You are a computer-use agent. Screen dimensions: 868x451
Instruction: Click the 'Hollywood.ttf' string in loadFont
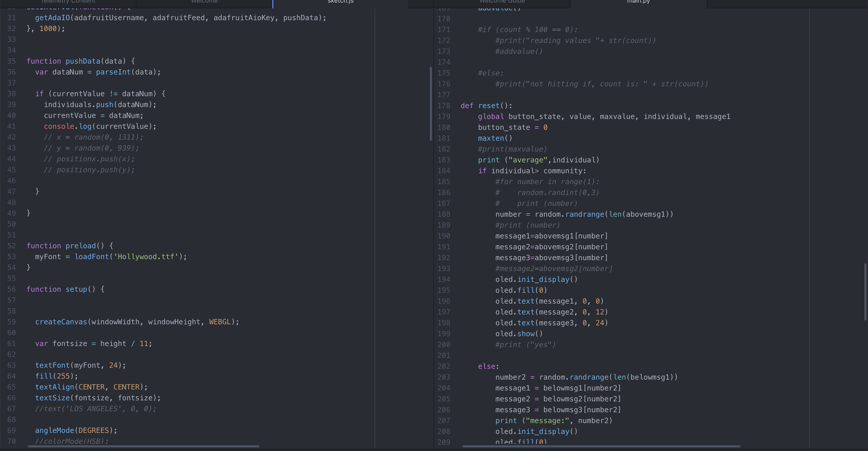pos(146,257)
